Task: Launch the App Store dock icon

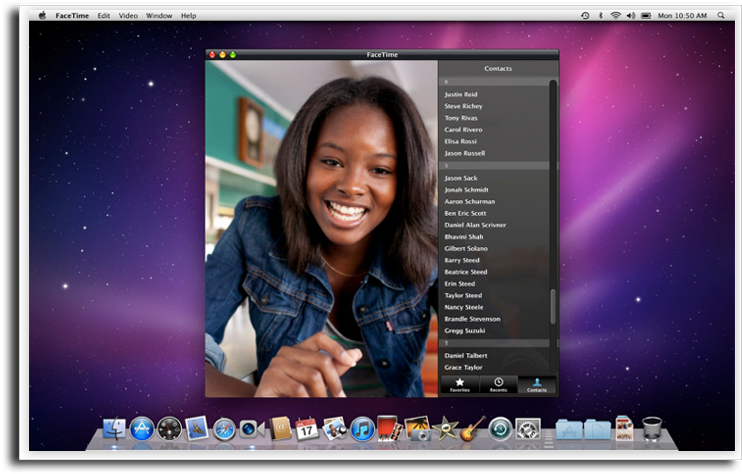Action: [x=141, y=429]
